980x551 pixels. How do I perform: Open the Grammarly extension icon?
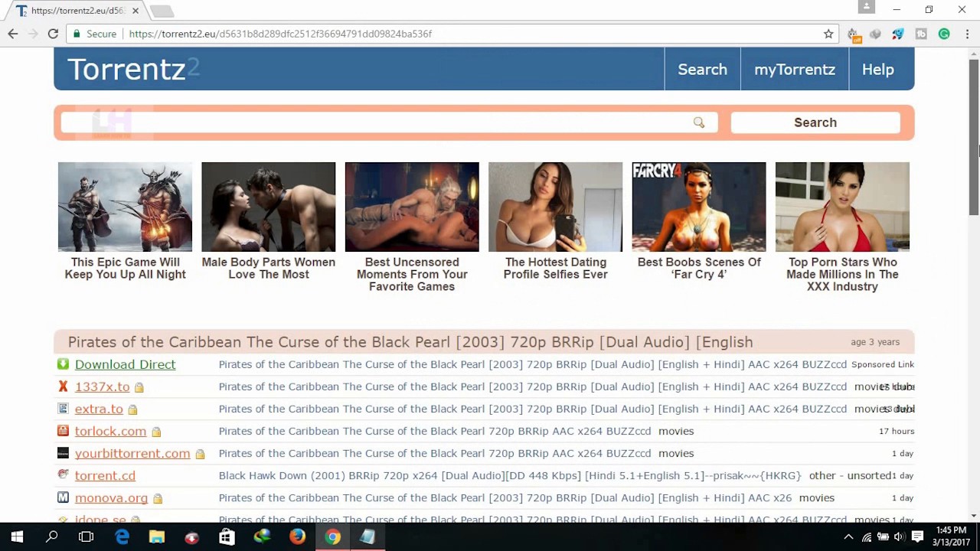click(944, 34)
